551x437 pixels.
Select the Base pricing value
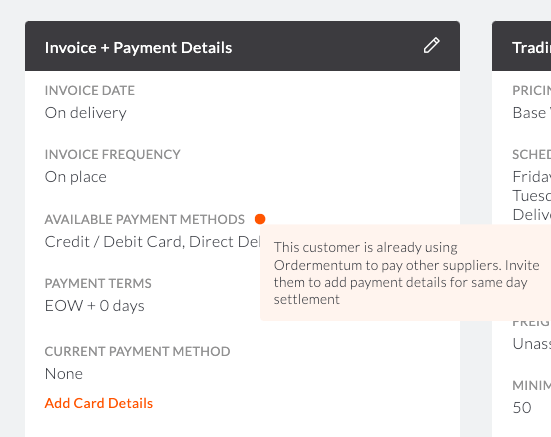531,113
